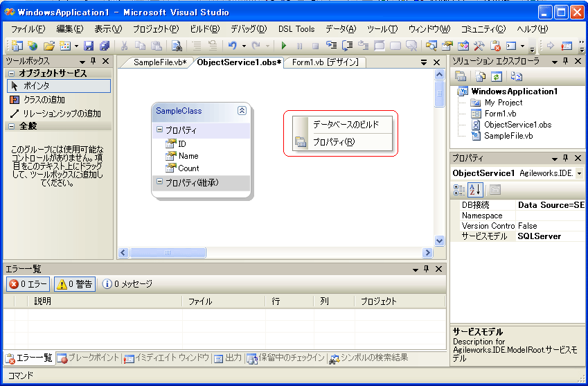588x386 pixels.
Task: Click the Add New Item toolbar icon
Action: pyautogui.click(x=65, y=46)
